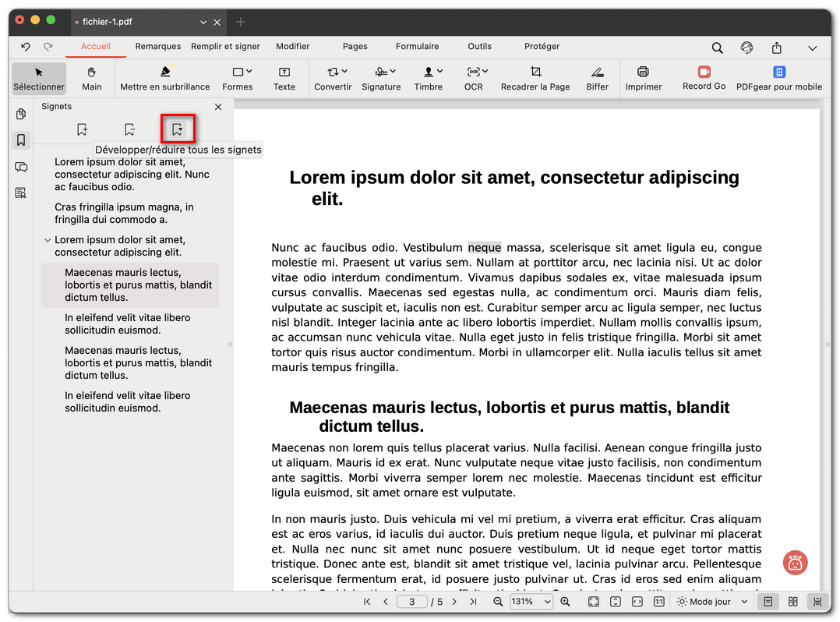Open the search icon in the title bar

tap(717, 48)
